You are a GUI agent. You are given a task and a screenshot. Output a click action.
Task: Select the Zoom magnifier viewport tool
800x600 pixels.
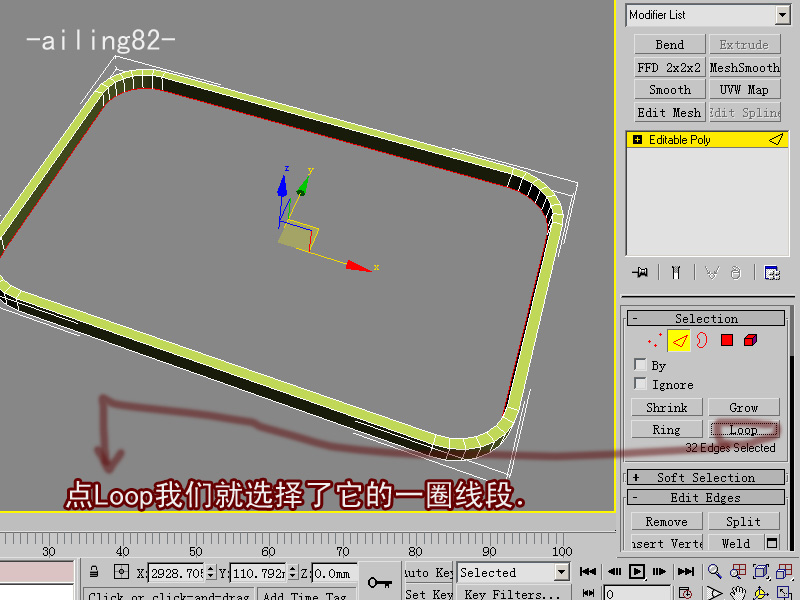(x=714, y=572)
